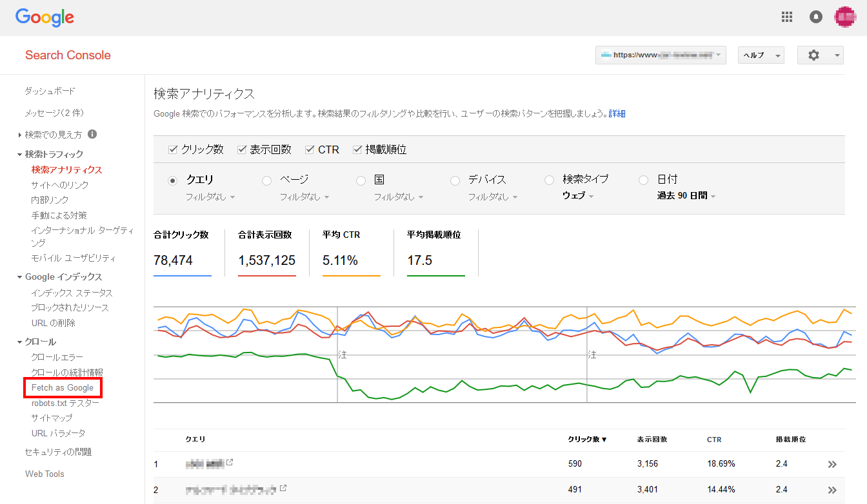Open the settings gear menu
The image size is (867, 504).
(x=821, y=55)
